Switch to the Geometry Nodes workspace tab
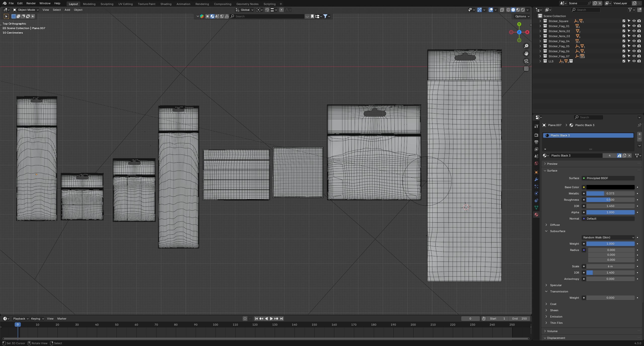Viewport: 644px width, 346px height. point(247,4)
